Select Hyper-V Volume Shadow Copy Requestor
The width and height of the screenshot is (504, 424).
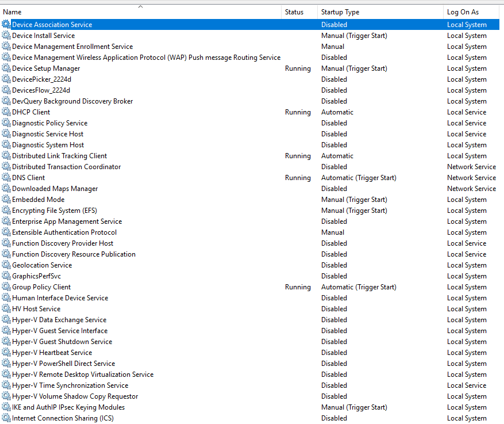coord(75,396)
